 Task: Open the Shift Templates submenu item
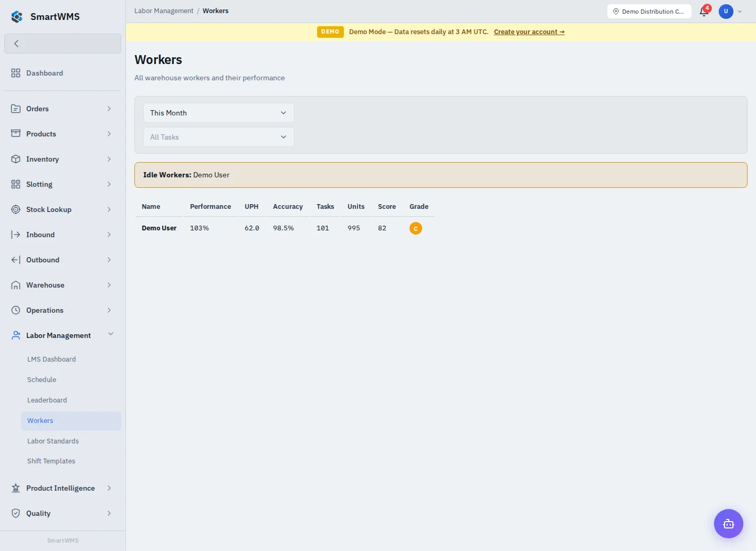(71, 461)
